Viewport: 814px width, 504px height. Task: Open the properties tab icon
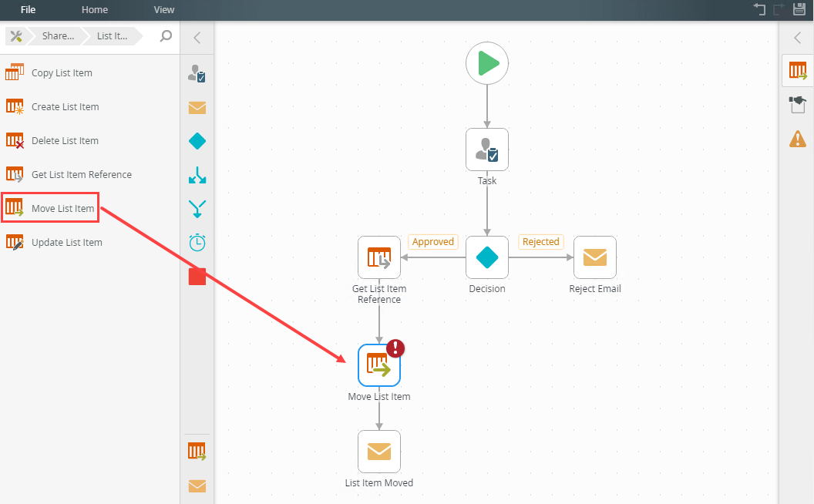coord(798,104)
